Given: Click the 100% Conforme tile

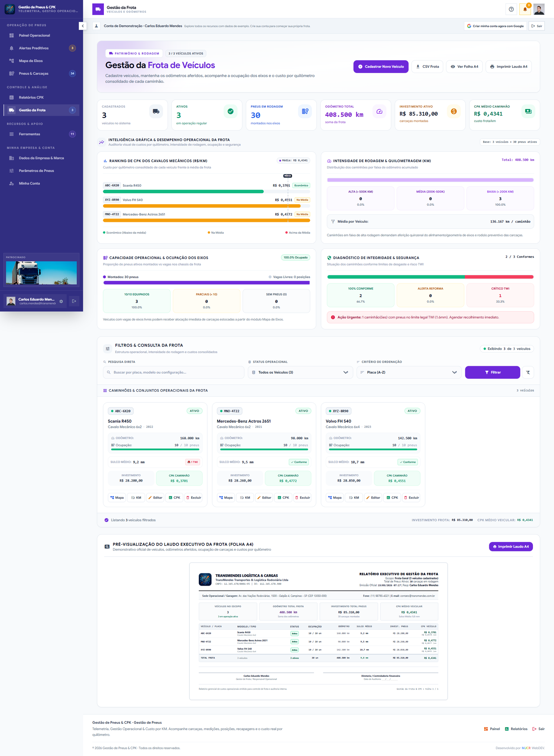Looking at the screenshot, I should coord(360,295).
